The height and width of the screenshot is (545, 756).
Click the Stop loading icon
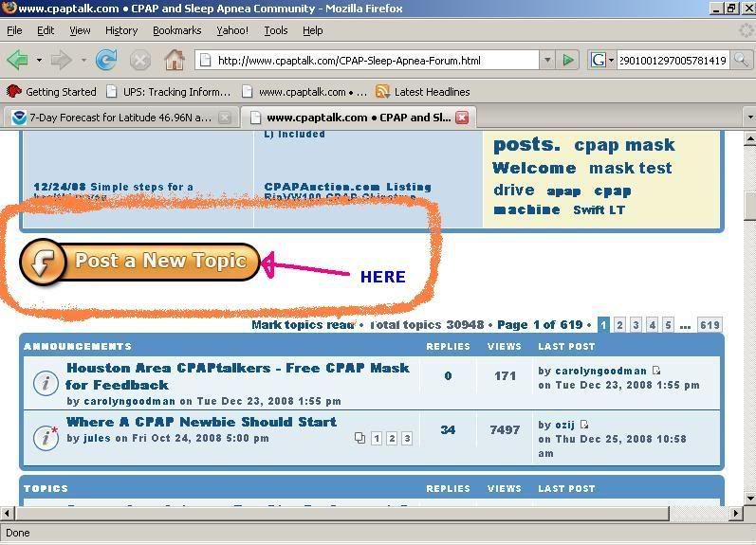tap(139, 61)
